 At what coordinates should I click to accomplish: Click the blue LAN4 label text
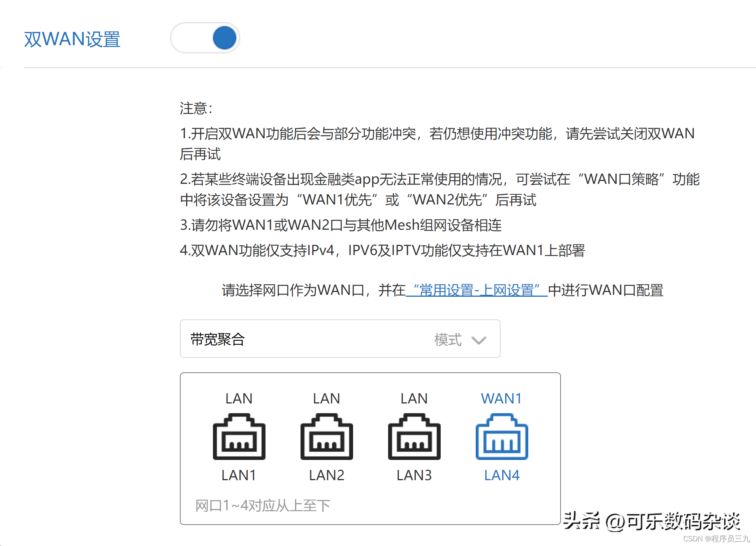coord(502,475)
